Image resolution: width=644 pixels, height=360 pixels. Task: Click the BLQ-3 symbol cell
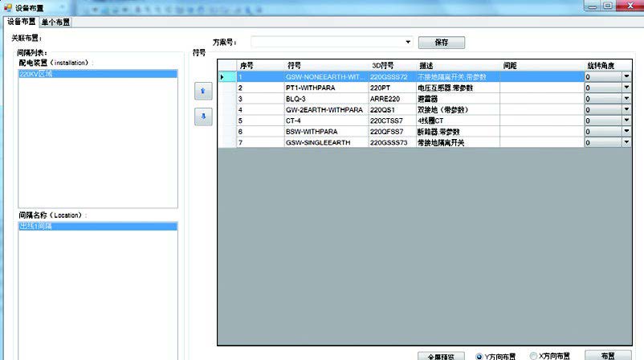[325, 99]
